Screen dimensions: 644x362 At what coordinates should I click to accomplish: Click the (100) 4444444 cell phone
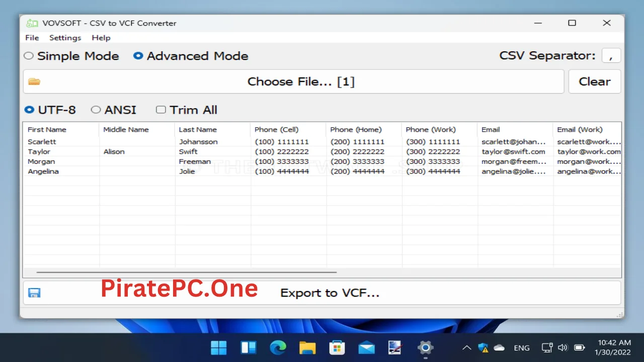282,171
